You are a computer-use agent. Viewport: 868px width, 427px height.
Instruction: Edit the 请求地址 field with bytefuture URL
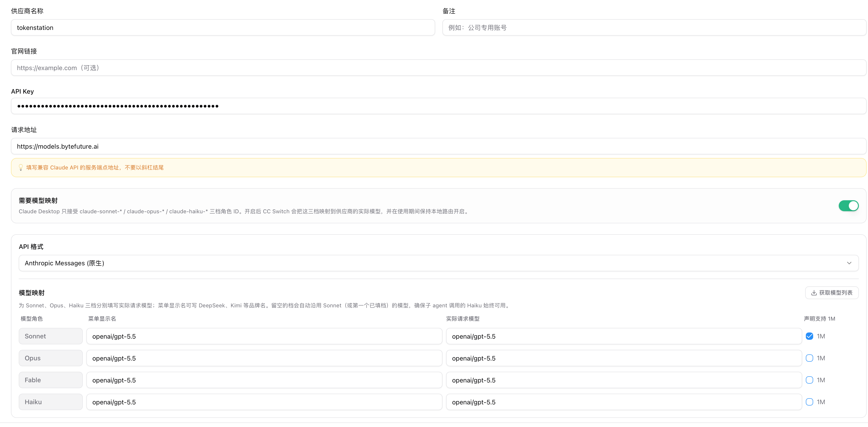point(438,147)
